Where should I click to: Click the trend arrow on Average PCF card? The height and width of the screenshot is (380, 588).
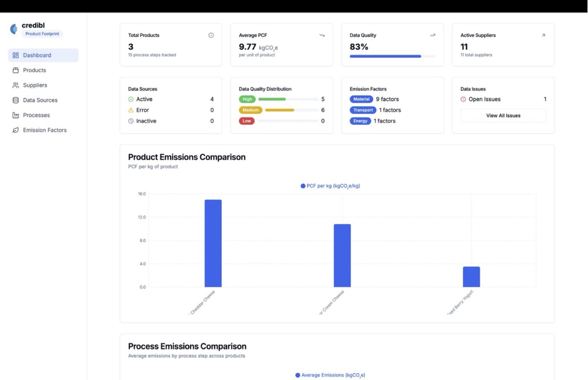322,35
